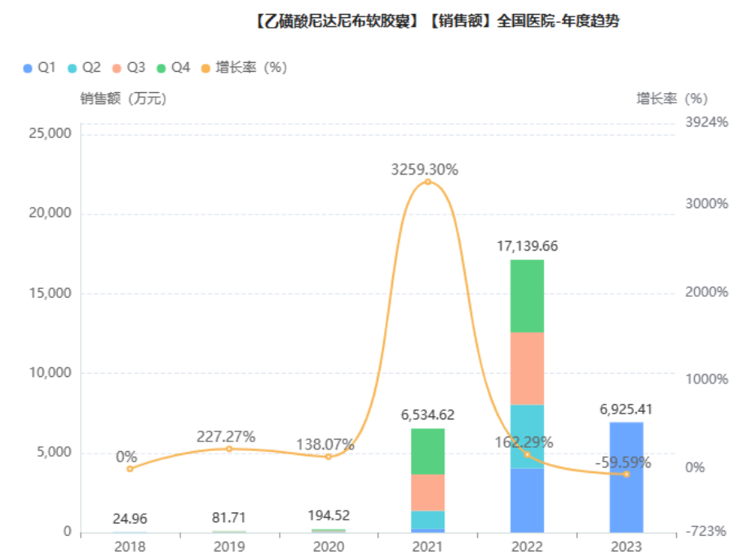
Task: Click the 销售额 (万元) axis title
Action: [x=123, y=99]
